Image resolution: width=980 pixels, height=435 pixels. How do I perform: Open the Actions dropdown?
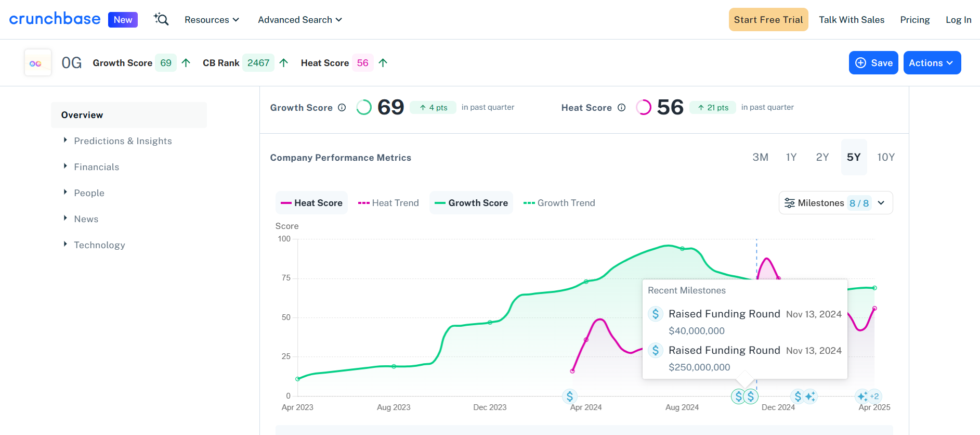point(932,63)
